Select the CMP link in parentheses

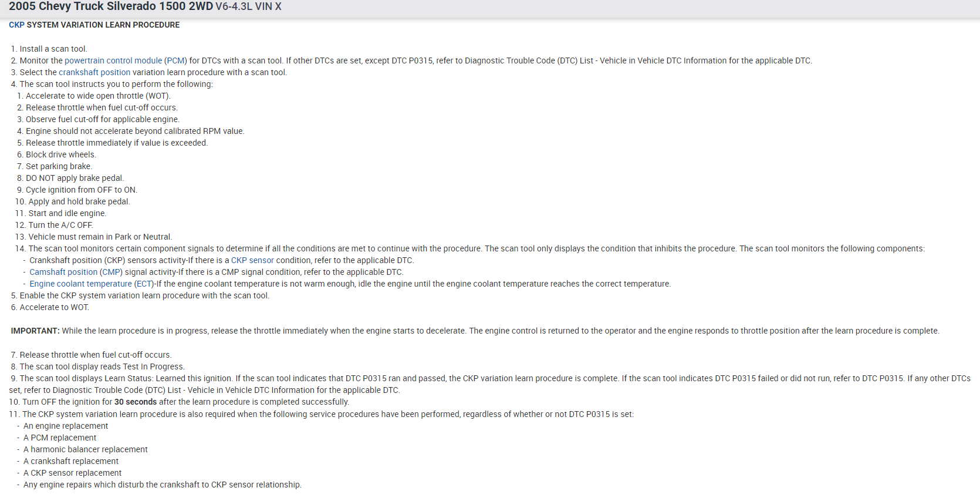click(x=111, y=272)
